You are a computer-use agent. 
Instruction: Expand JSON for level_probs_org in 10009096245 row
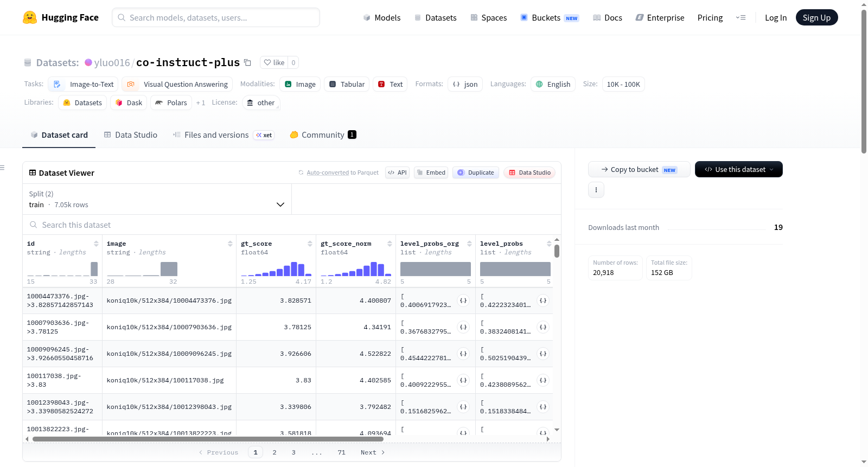tap(463, 354)
